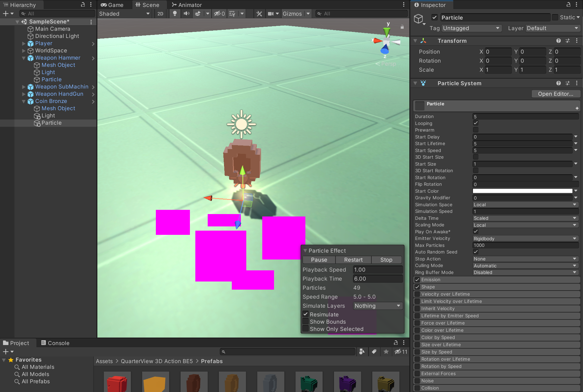Click the scene view lock icon near gizmo
The image size is (583, 392).
[402, 27]
